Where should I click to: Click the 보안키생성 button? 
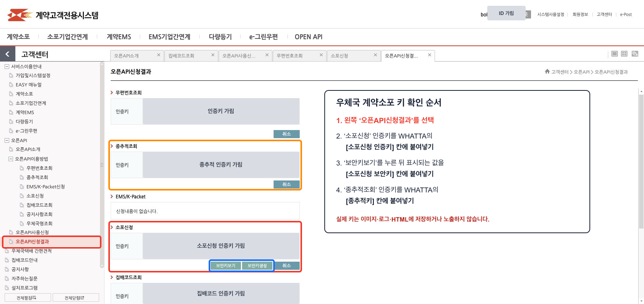[x=257, y=266]
